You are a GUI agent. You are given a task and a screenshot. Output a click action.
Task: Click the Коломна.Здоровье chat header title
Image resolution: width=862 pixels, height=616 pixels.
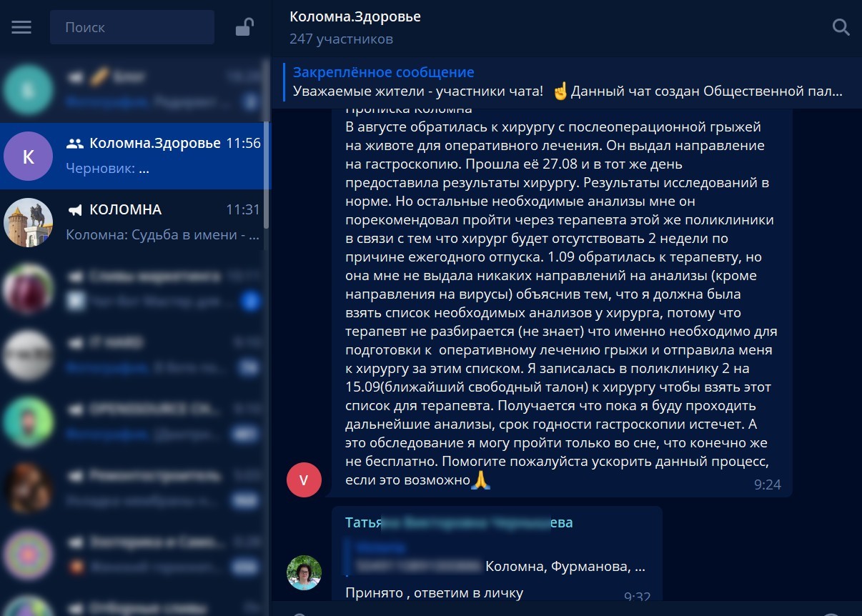pyautogui.click(x=355, y=17)
